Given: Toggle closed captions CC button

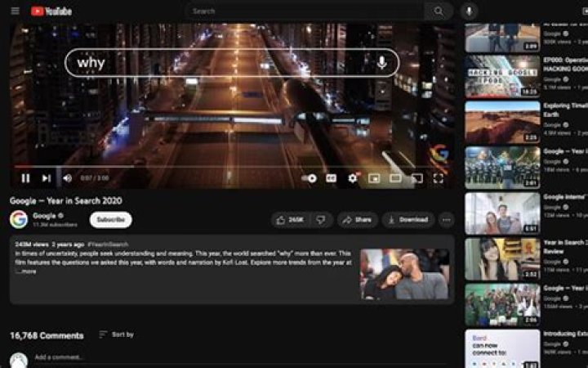Looking at the screenshot, I should (x=331, y=178).
